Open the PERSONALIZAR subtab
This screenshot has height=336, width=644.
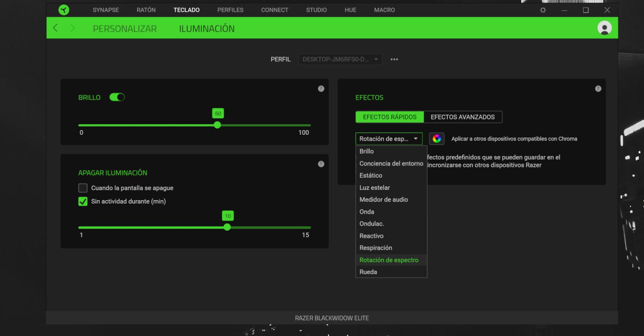pos(125,29)
